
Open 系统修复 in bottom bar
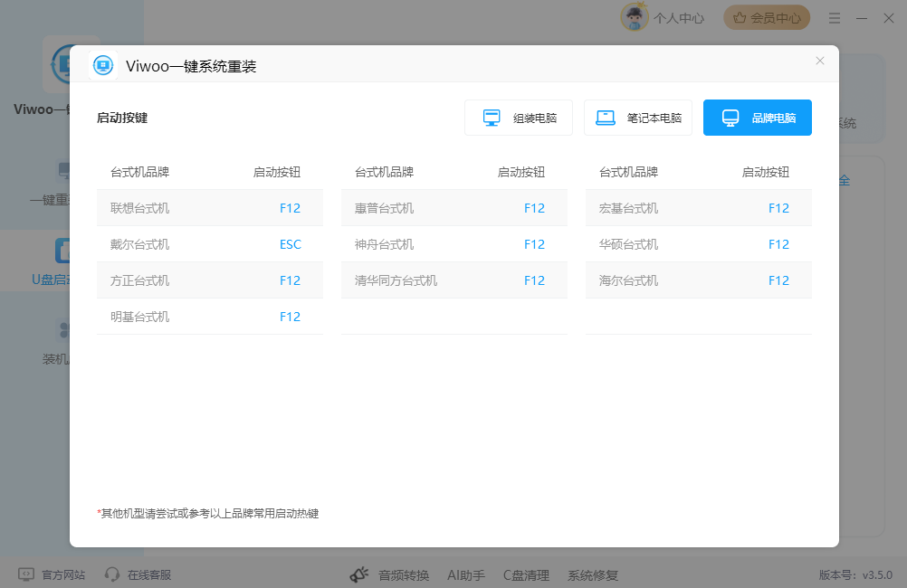pyautogui.click(x=592, y=575)
